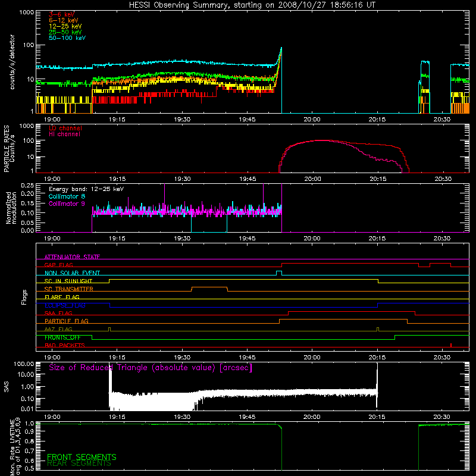Click the Collimator 9 legend label
This screenshot has height=476, width=476.
point(67,203)
